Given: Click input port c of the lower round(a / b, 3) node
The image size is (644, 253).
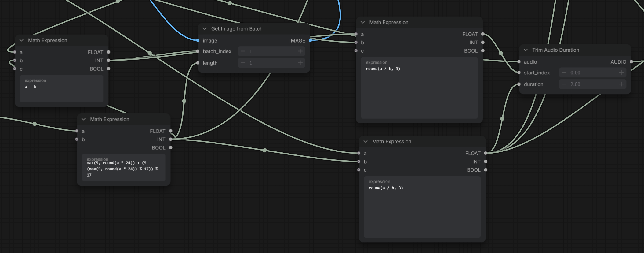Looking at the screenshot, I should 359,170.
